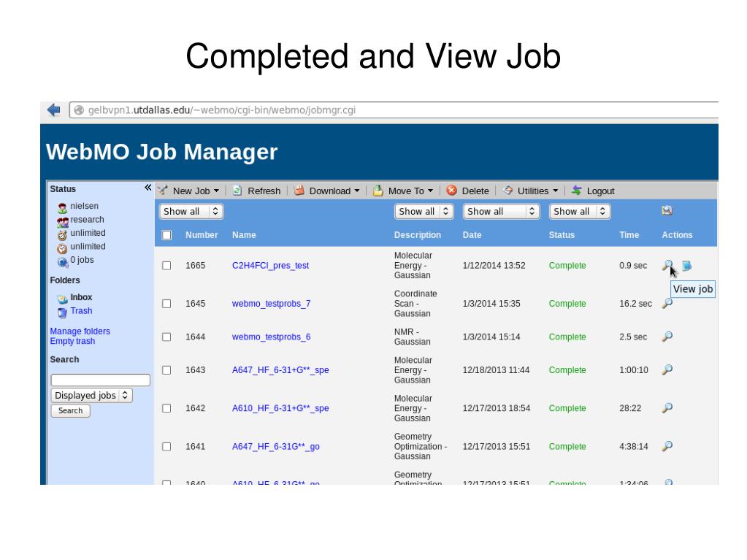Click the Number column header

point(202,235)
